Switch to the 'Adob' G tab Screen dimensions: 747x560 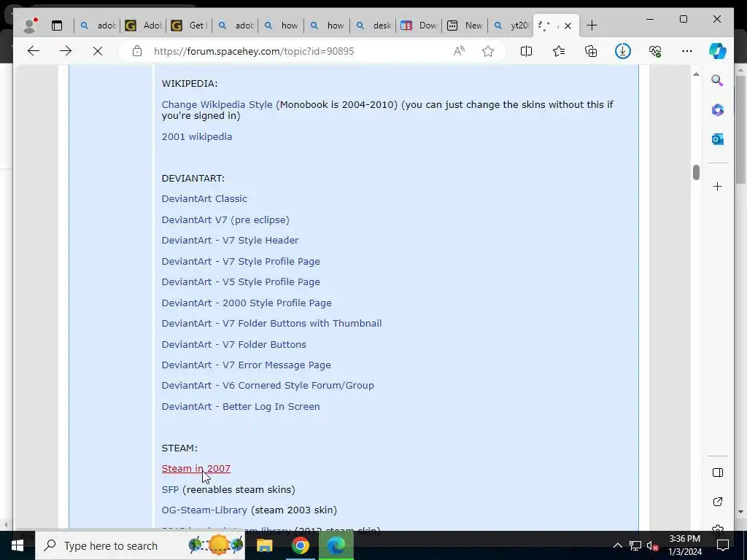coord(143,26)
